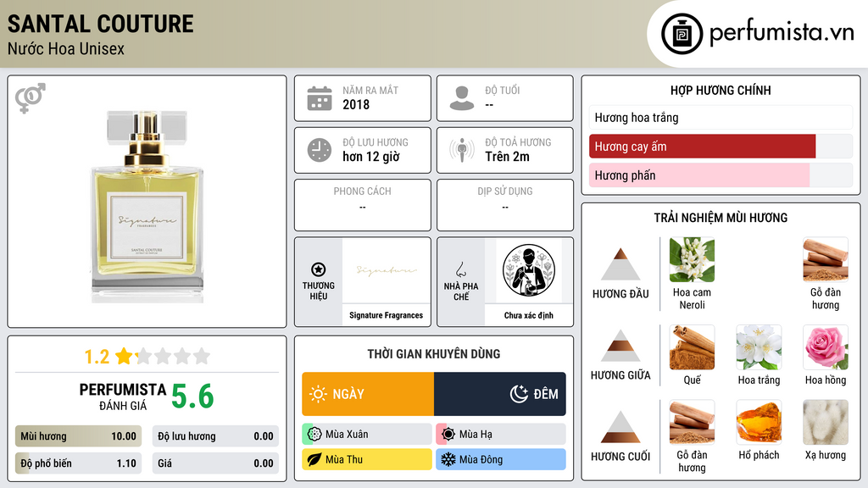Image resolution: width=868 pixels, height=488 pixels.
Task: Click the perfumer portrait illustration
Action: click(x=529, y=270)
